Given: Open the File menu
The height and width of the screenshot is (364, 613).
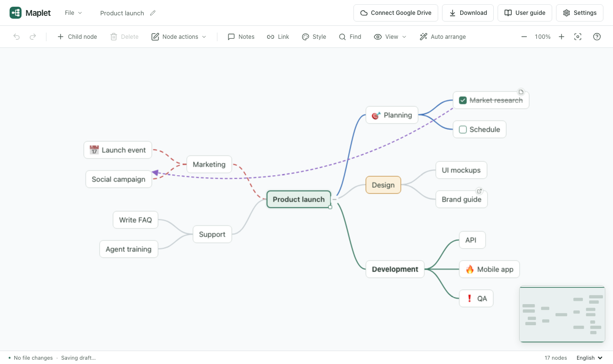Looking at the screenshot, I should (x=73, y=13).
